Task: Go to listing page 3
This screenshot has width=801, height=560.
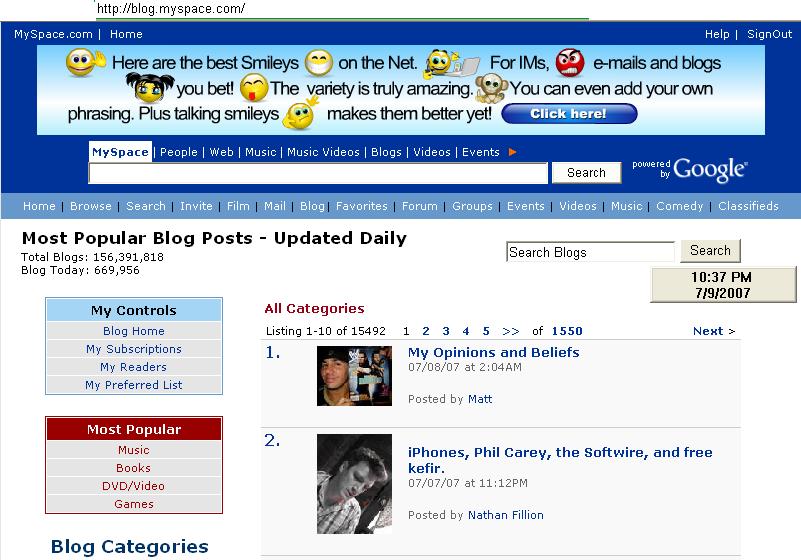Action: pos(446,331)
